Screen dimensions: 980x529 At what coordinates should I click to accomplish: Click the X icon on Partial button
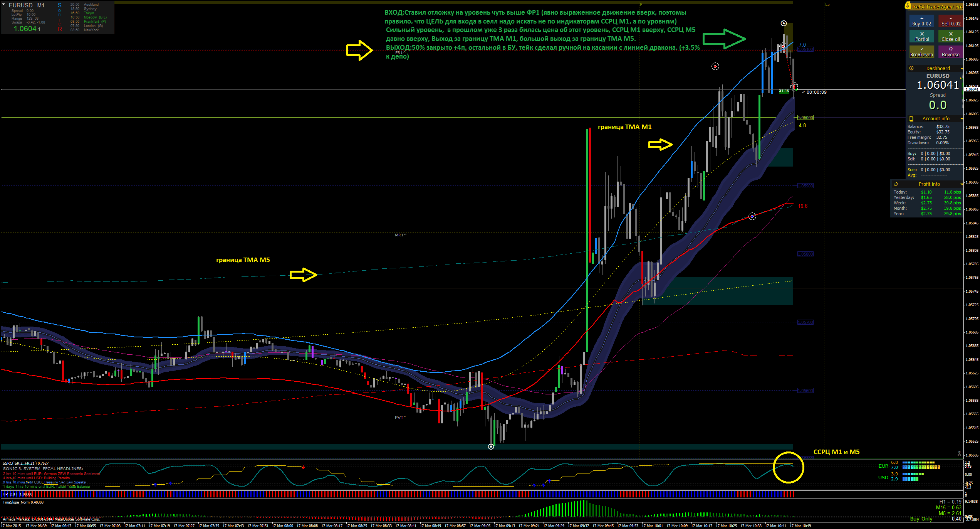coord(922,34)
